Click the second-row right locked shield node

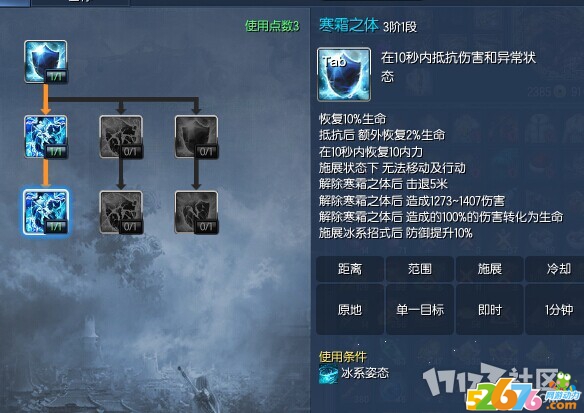pos(196,137)
